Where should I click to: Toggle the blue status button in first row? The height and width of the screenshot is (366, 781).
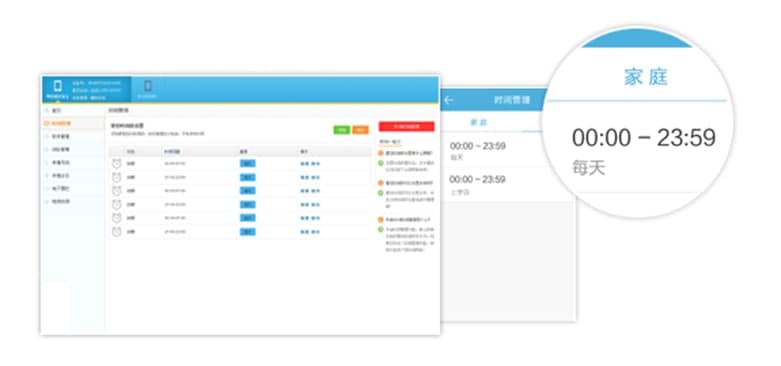(248, 163)
